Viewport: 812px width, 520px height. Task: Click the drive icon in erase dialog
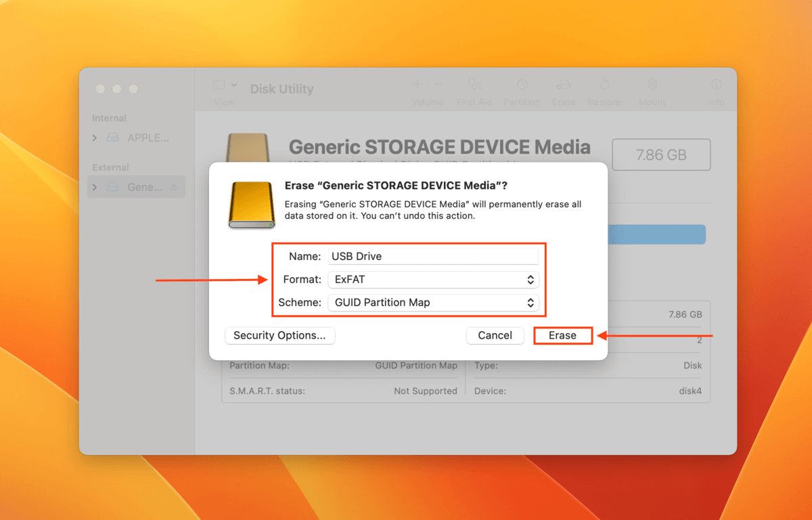tap(252, 204)
